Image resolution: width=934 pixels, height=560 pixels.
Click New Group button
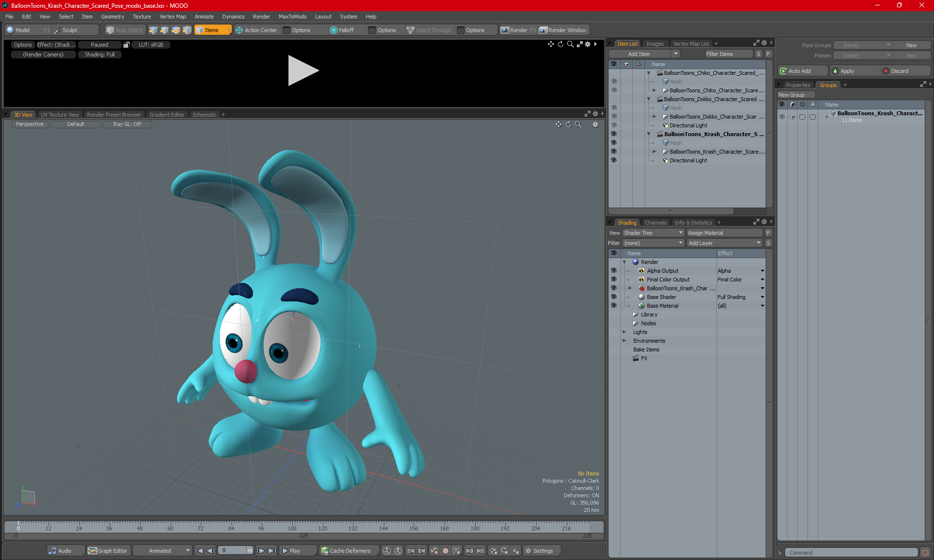[796, 95]
